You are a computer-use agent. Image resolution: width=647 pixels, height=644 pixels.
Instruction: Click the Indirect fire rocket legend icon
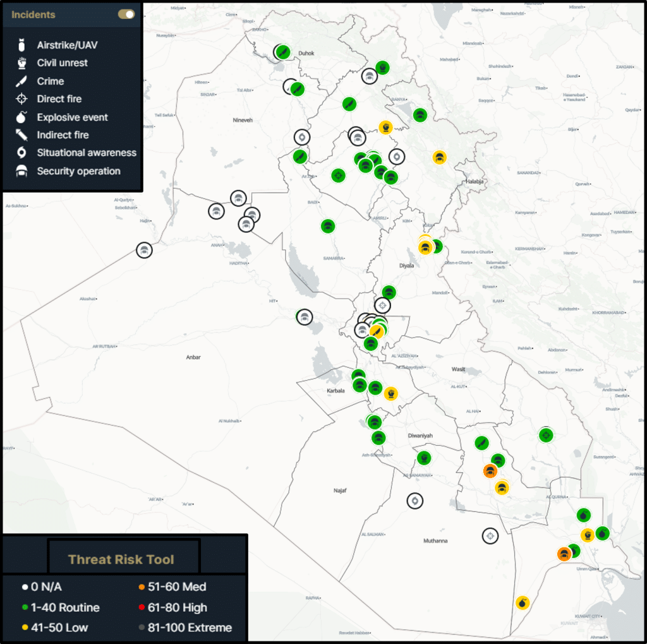22,135
